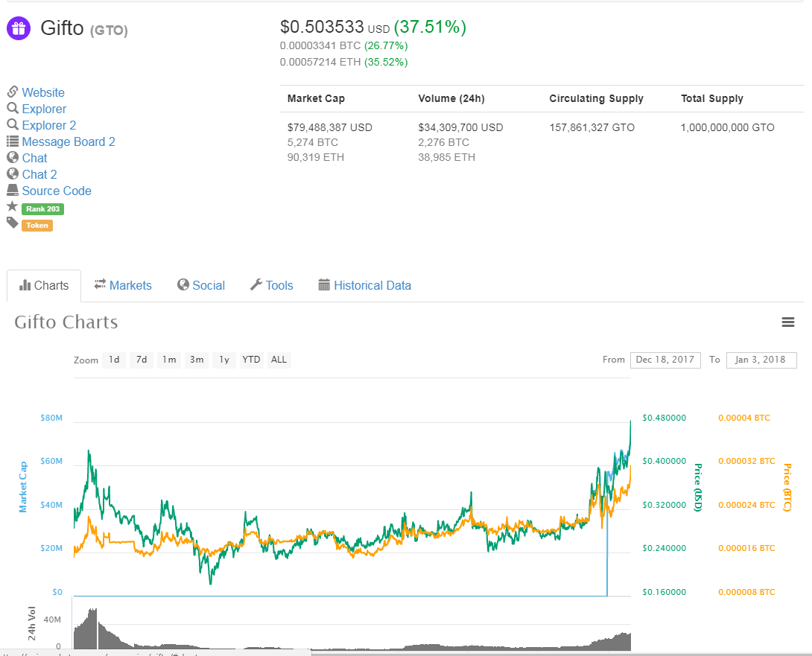Click the (37.51%) change percentage
The height and width of the screenshot is (656, 812).
click(x=431, y=27)
